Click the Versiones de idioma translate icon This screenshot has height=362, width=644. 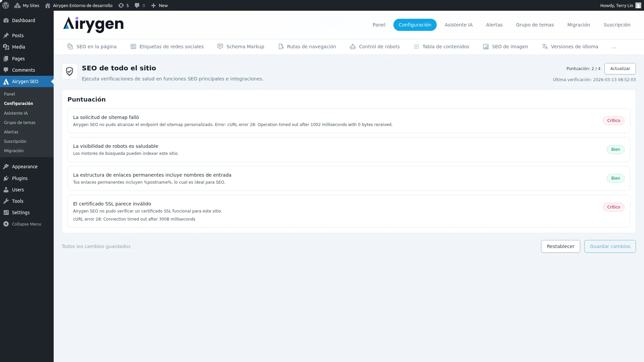(x=545, y=47)
